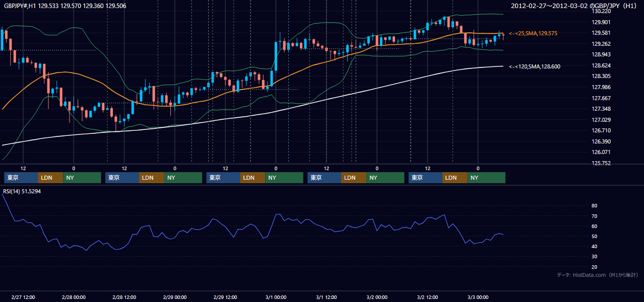Click the first NY session block from left
The height and width of the screenshot is (302, 644).
(x=82, y=178)
